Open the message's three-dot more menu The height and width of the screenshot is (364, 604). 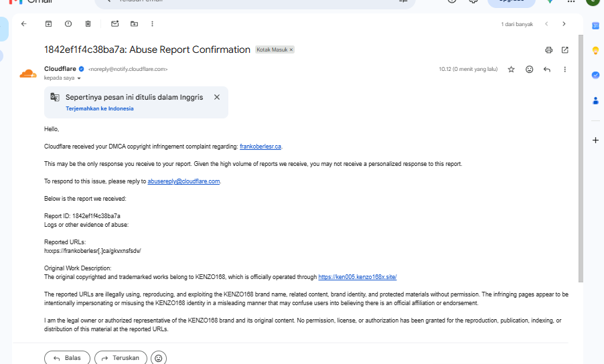[564, 70]
